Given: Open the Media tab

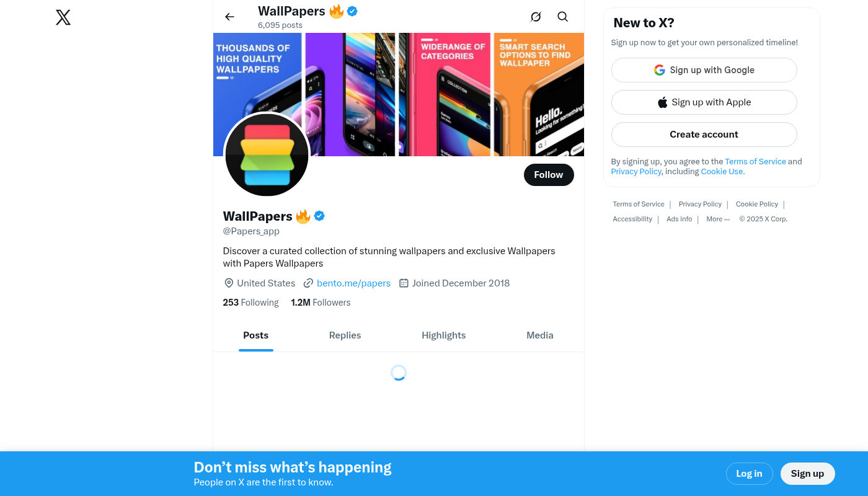Looking at the screenshot, I should [540, 335].
